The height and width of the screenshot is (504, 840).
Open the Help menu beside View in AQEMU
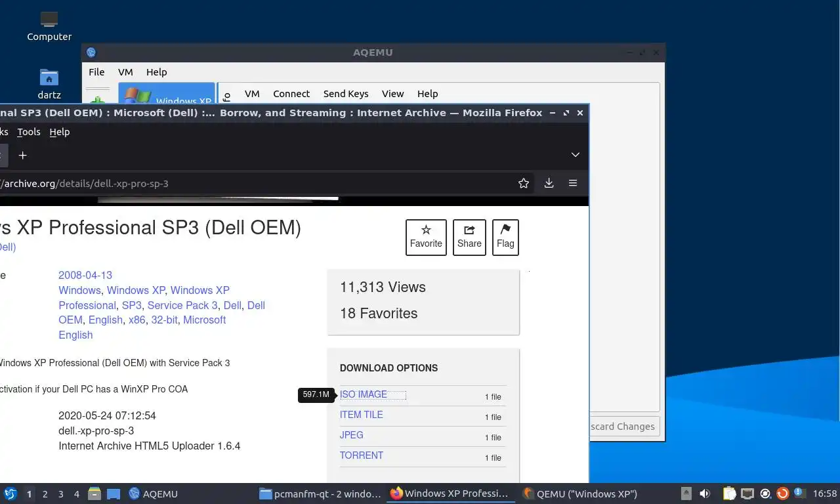click(x=427, y=94)
